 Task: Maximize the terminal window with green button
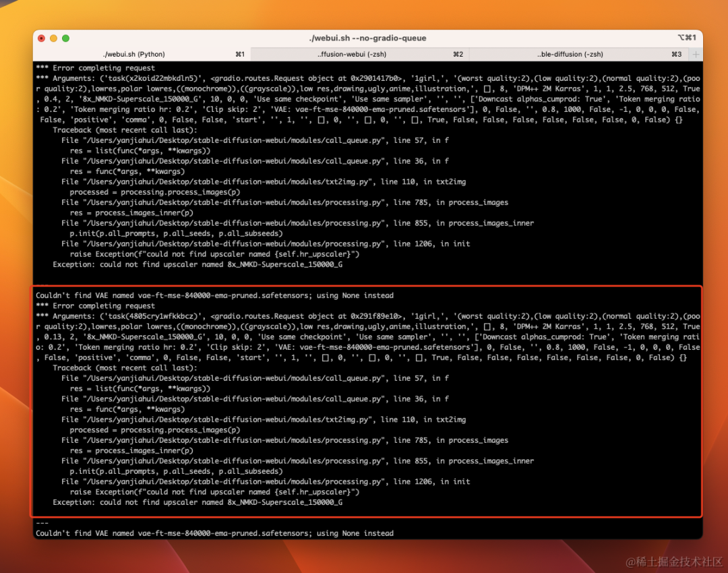click(65, 38)
